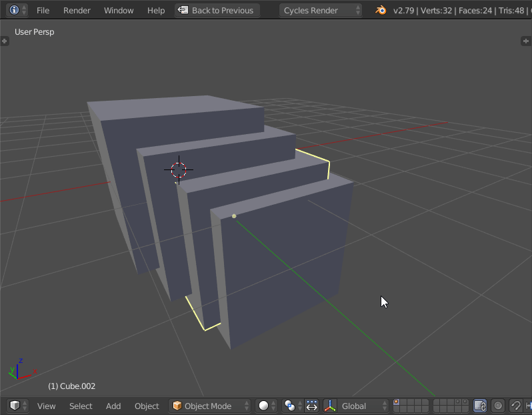Open viewport shading sphere dropdown
Image resolution: width=532 pixels, height=415 pixels.
pos(267,406)
